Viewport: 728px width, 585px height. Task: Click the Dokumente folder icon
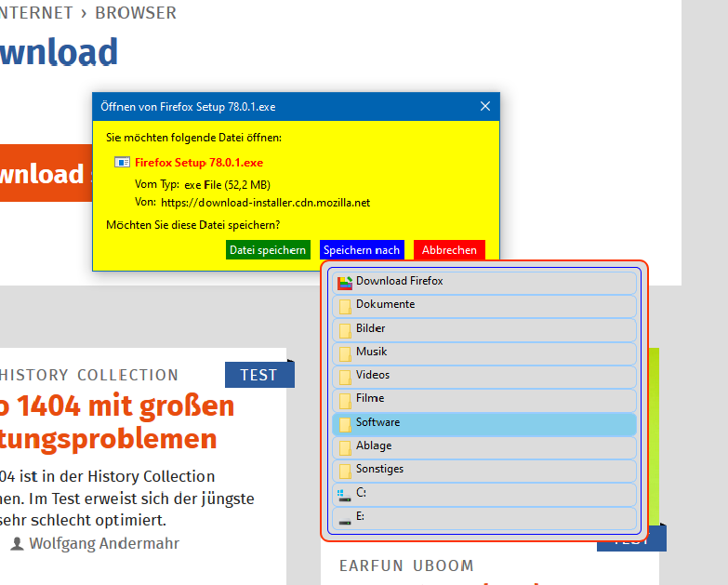click(x=345, y=306)
